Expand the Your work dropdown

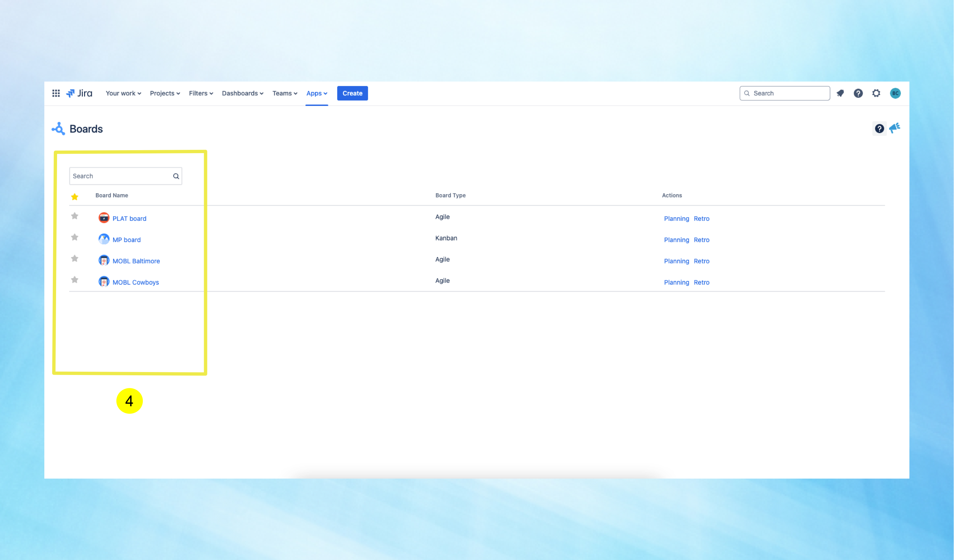(123, 93)
